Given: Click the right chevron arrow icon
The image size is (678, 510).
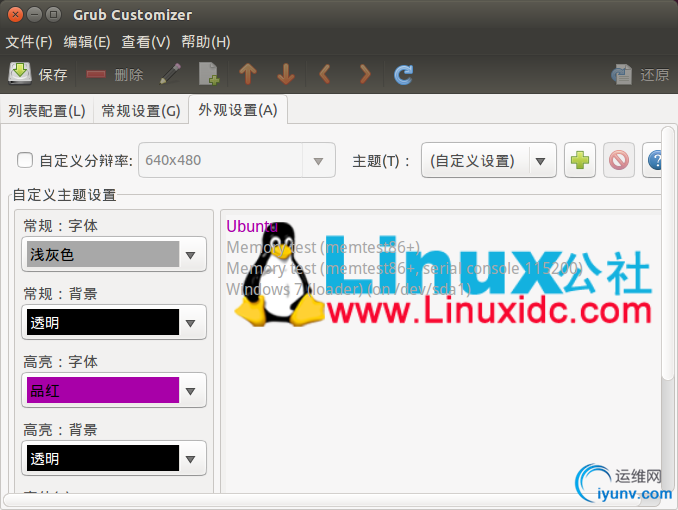Looking at the screenshot, I should [x=365, y=74].
